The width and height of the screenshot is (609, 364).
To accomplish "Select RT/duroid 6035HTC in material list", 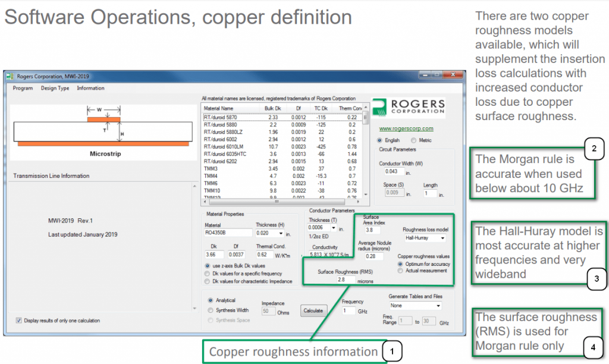I will coord(282,154).
